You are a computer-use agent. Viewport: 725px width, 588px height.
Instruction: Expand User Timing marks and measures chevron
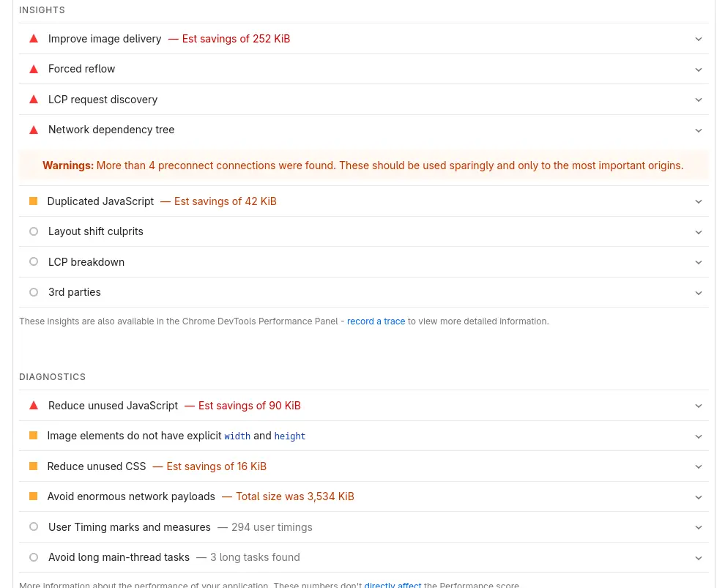[699, 528]
